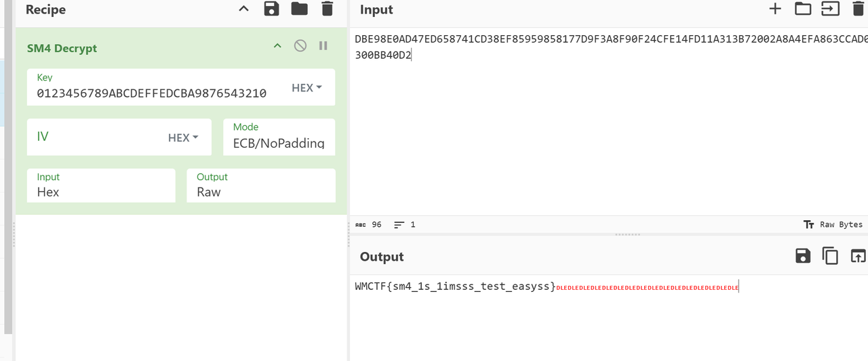This screenshot has height=361, width=868.
Task: Open the IV HEX format dropdown
Action: pos(183,137)
